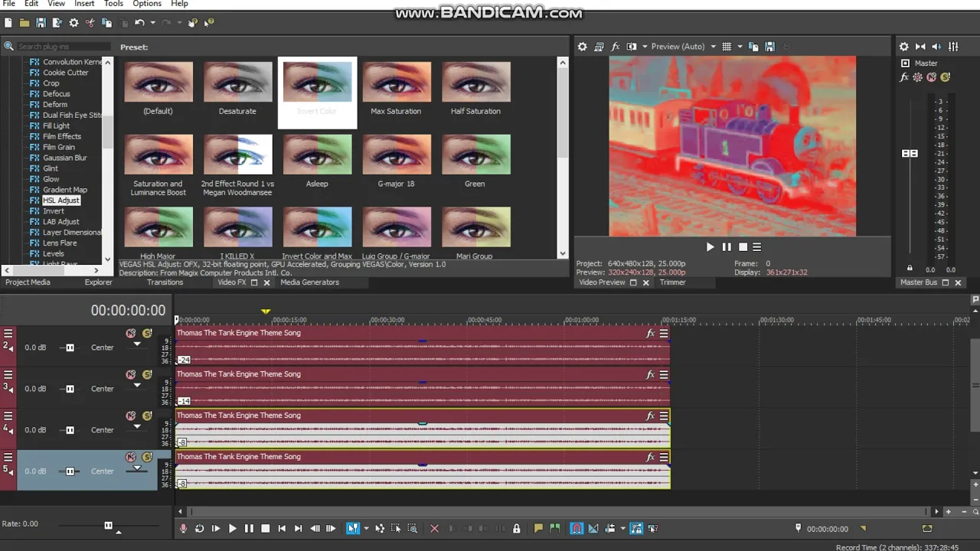Launch interactive tutorials icon
The height and width of the screenshot is (551, 980).
pyautogui.click(x=193, y=23)
